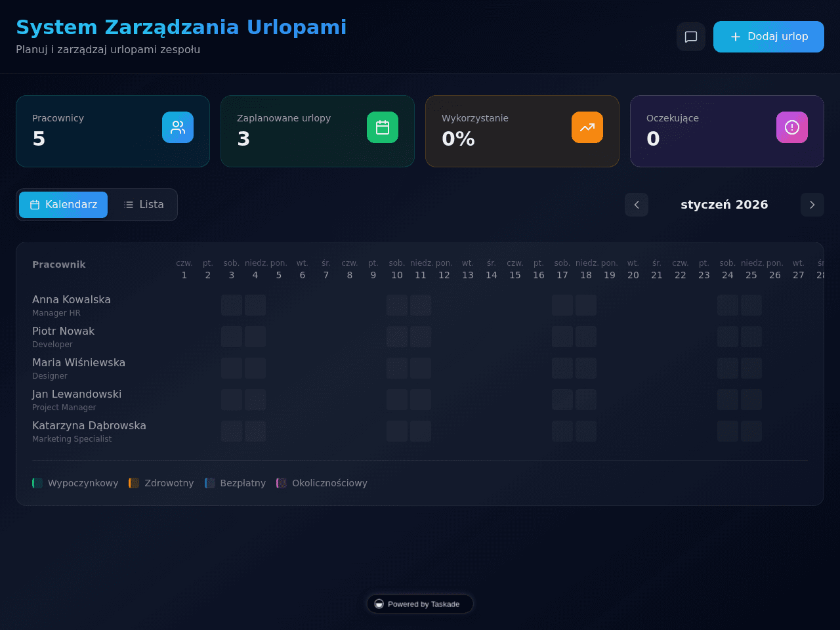Click the Wykorzystanie value 0%
This screenshot has height=630, width=840.
pyautogui.click(x=458, y=139)
